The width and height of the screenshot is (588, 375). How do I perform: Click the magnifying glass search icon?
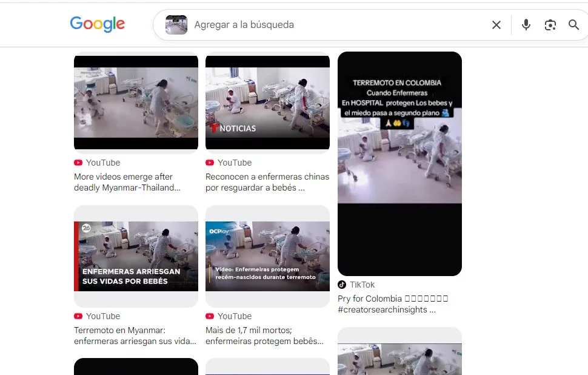coord(573,25)
